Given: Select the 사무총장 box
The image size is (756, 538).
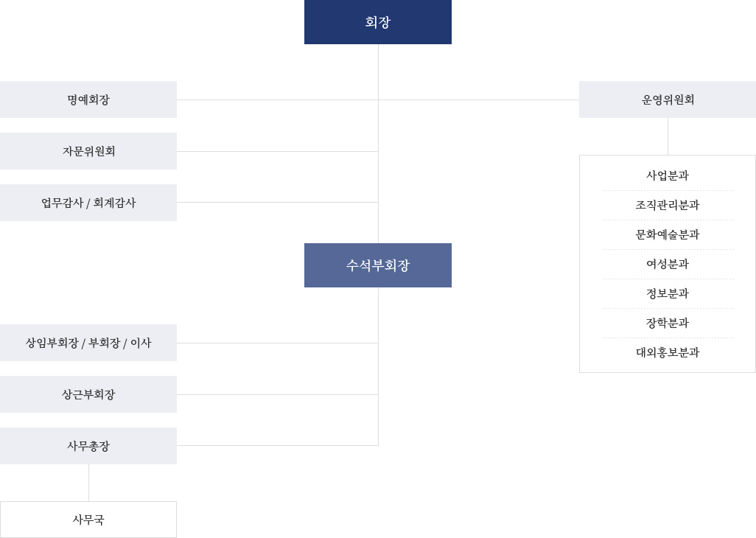Looking at the screenshot, I should pos(88,447).
